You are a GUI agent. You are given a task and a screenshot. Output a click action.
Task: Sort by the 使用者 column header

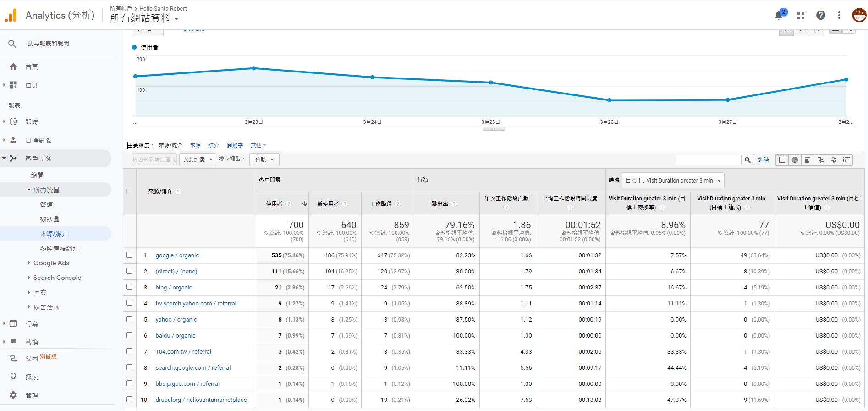tap(274, 204)
